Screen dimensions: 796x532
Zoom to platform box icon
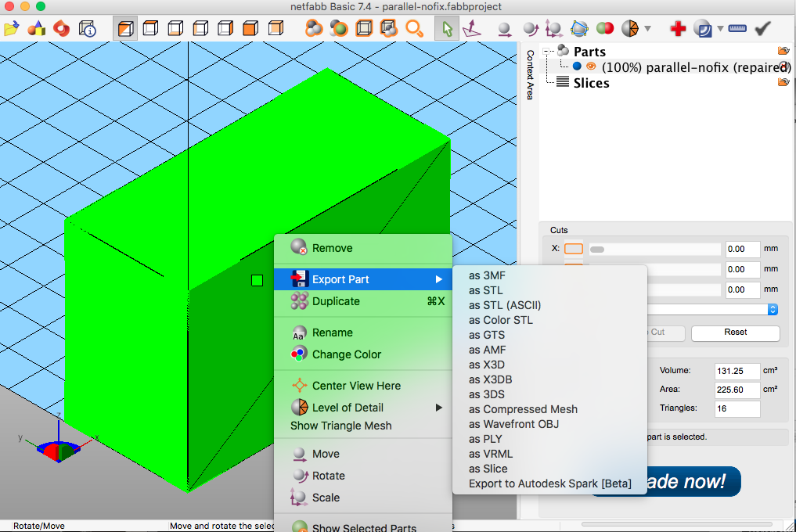click(364, 28)
